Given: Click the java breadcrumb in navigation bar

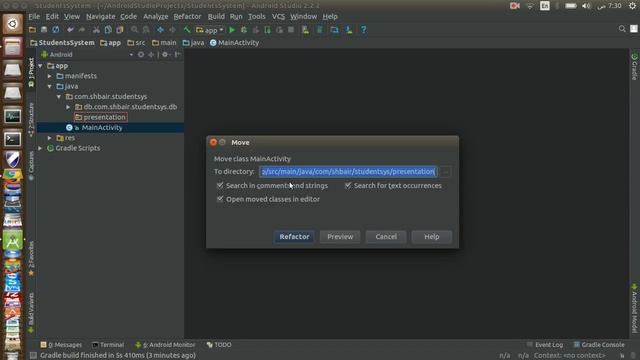Looking at the screenshot, I should tap(193, 42).
